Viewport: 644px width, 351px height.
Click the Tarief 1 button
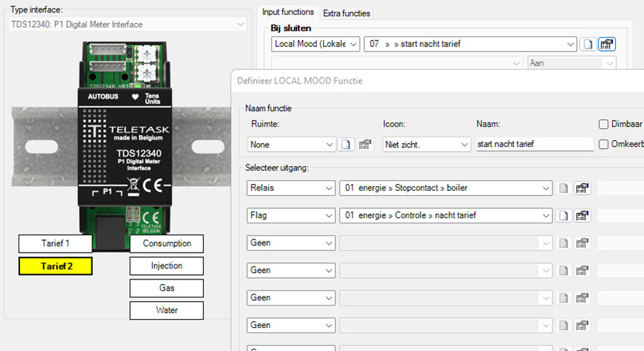(x=55, y=244)
